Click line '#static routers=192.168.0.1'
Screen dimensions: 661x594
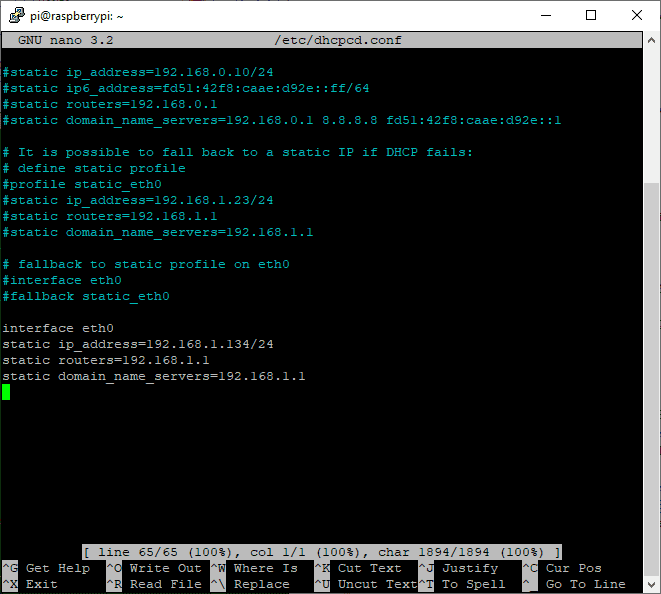click(x=110, y=105)
